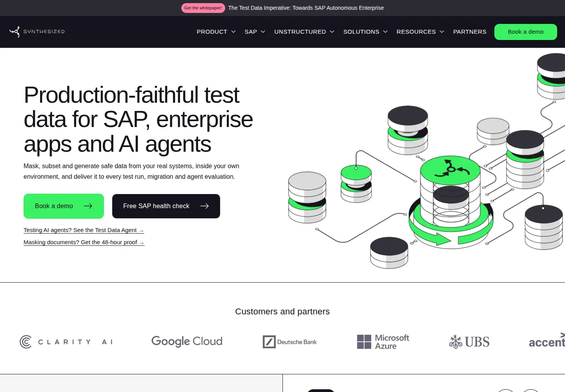Image resolution: width=565 pixels, height=392 pixels.
Task: Click the Google Cloud logo
Action: (x=187, y=341)
